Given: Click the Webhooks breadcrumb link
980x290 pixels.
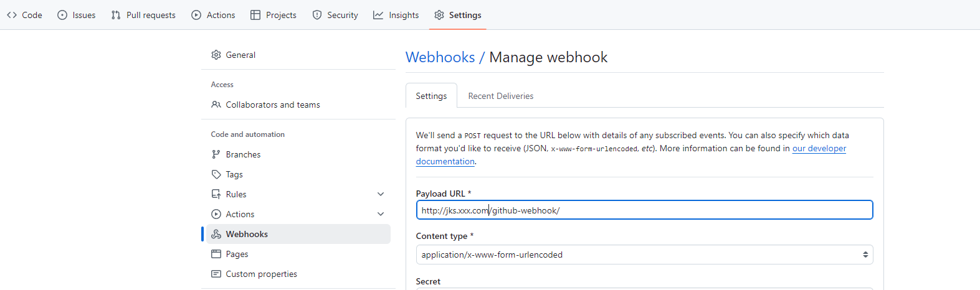Looking at the screenshot, I should coord(440,57).
